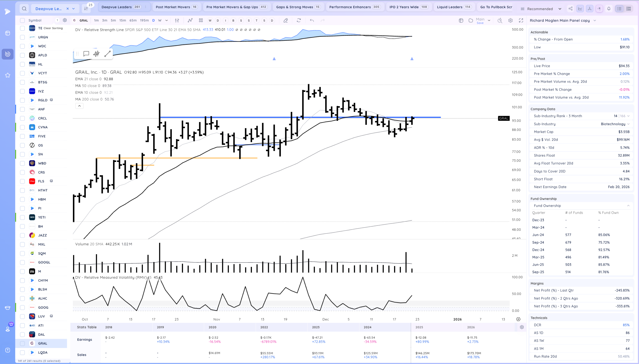Click the chart indicators icon in toolbar

click(190, 20)
